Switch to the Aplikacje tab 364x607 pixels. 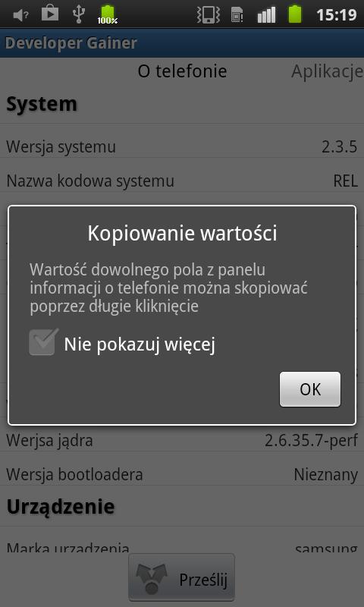[x=328, y=71]
